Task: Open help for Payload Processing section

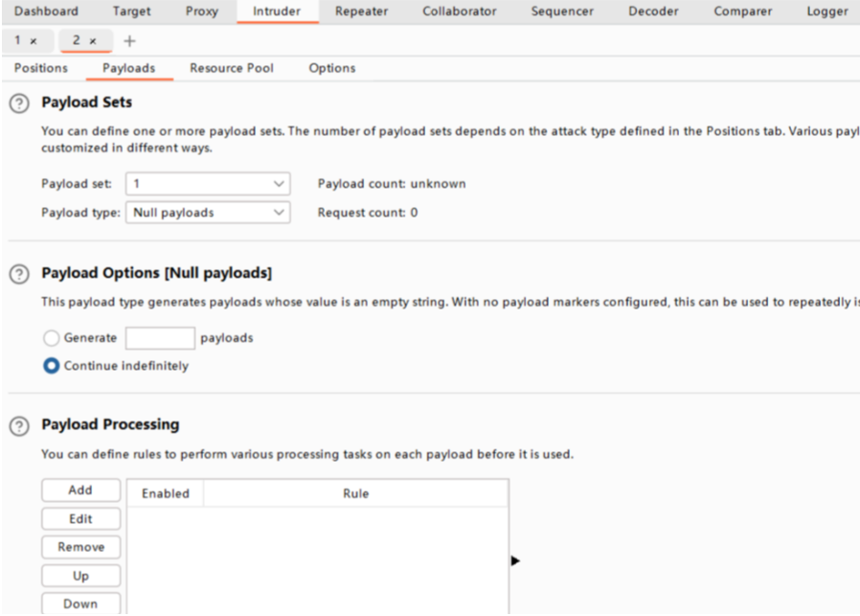Action: (16, 424)
